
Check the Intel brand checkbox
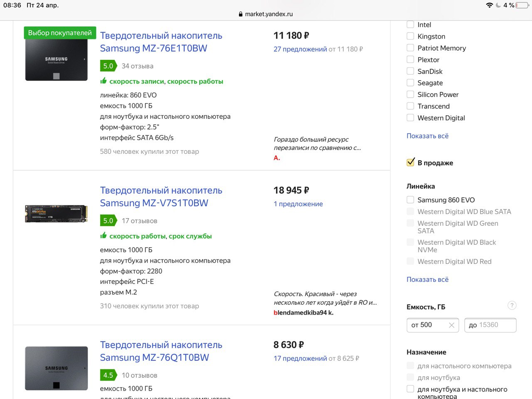coord(410,25)
